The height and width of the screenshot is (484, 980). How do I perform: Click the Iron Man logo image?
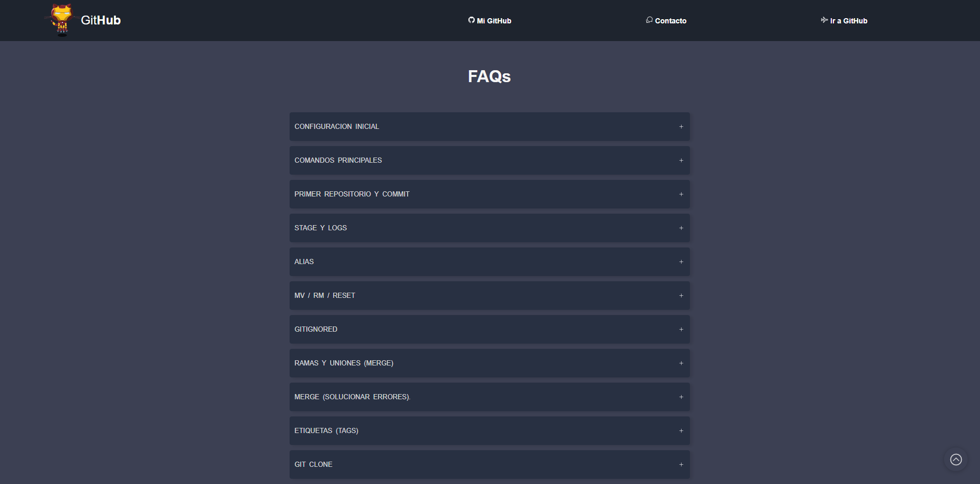point(62,20)
